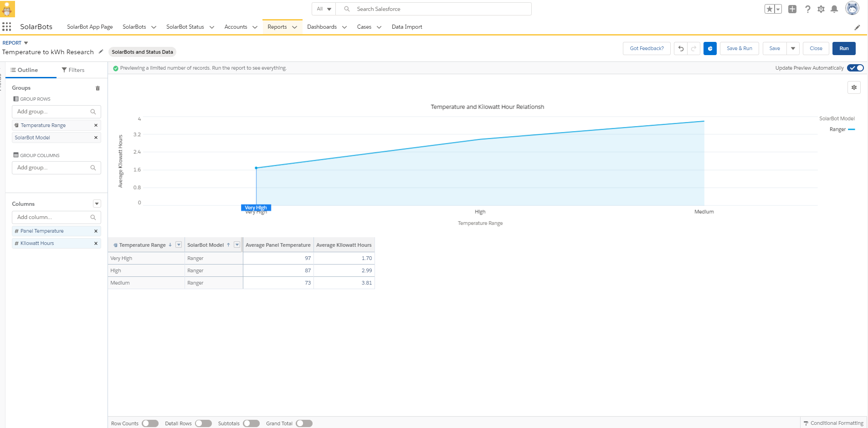Click the undo arrow icon
Image resolution: width=868 pixels, height=428 pixels.
(681, 49)
